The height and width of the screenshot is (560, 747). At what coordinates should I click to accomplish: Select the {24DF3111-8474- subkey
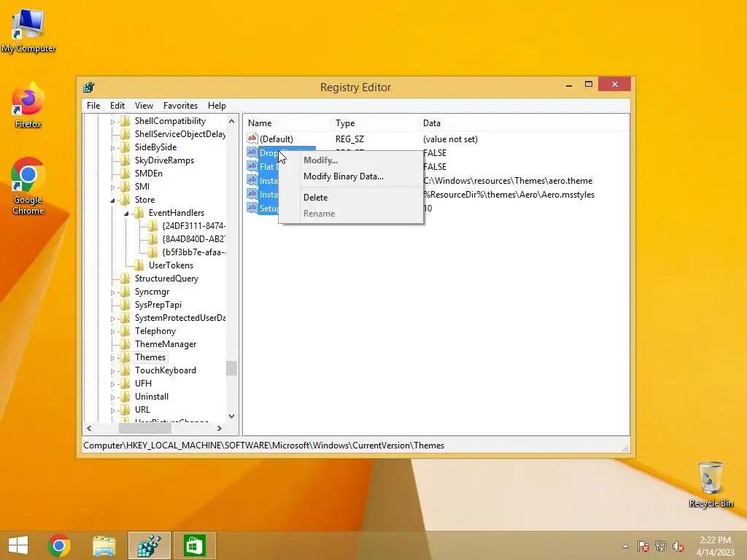[x=193, y=226]
